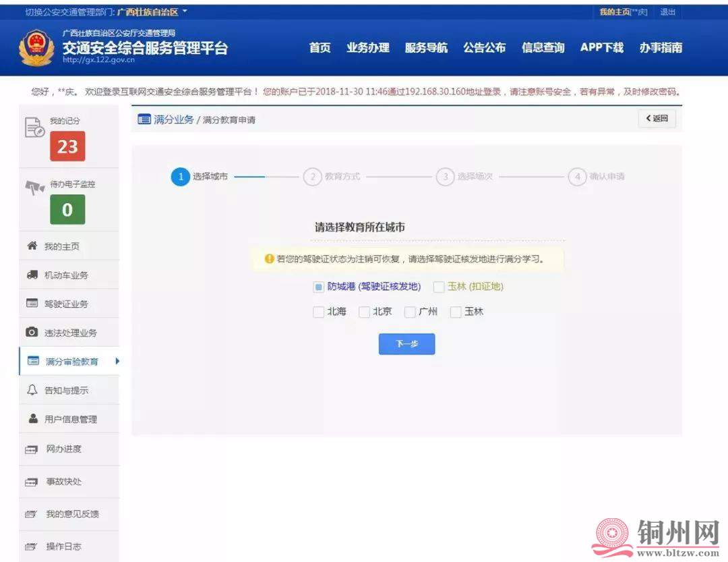Click the list icon for 满分审验教育

(34, 360)
